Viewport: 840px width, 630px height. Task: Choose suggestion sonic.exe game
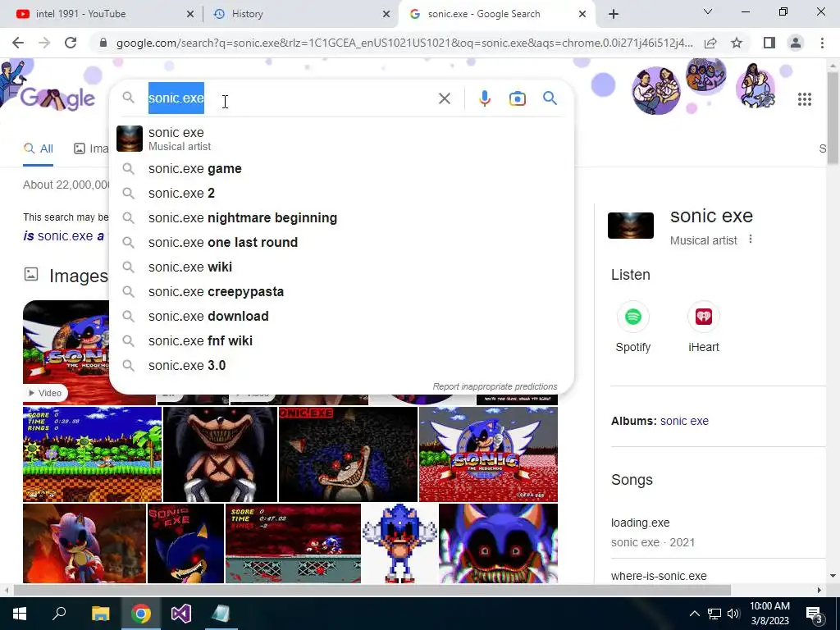click(x=341, y=169)
